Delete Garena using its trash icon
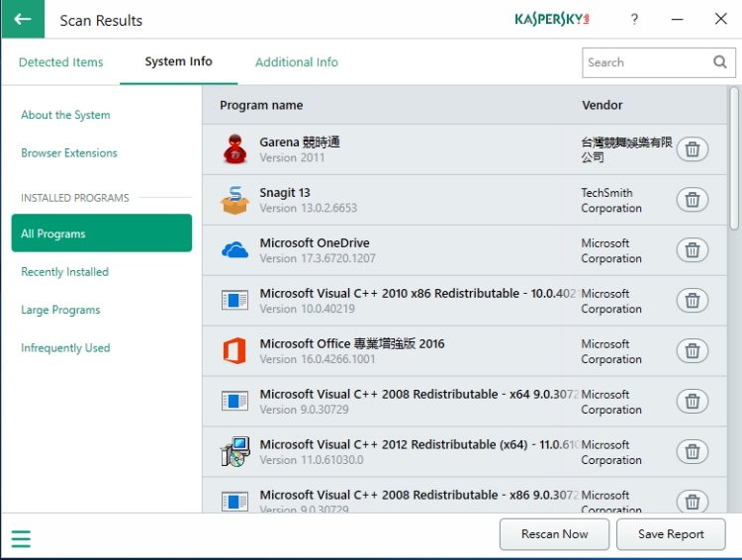Image resolution: width=742 pixels, height=560 pixels. tap(693, 149)
